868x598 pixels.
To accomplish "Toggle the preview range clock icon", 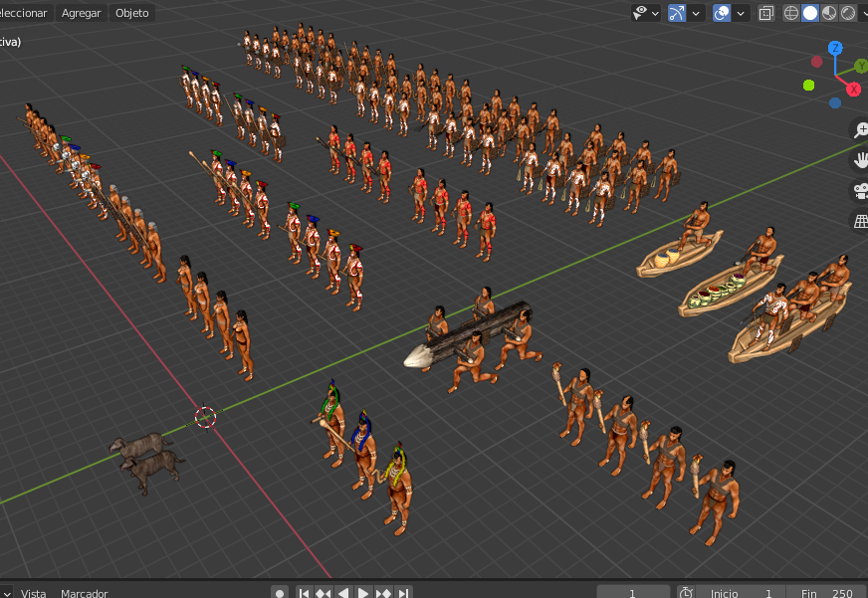I will (x=686, y=593).
